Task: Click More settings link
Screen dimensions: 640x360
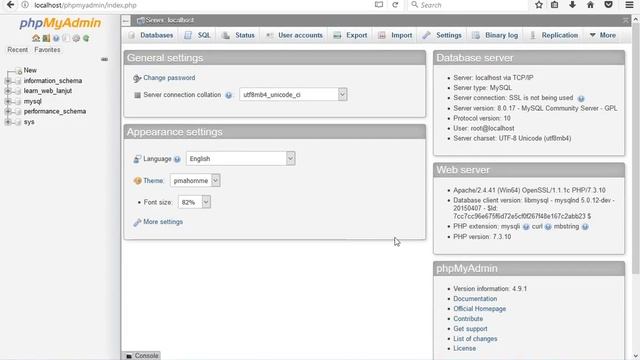Action: click(163, 222)
